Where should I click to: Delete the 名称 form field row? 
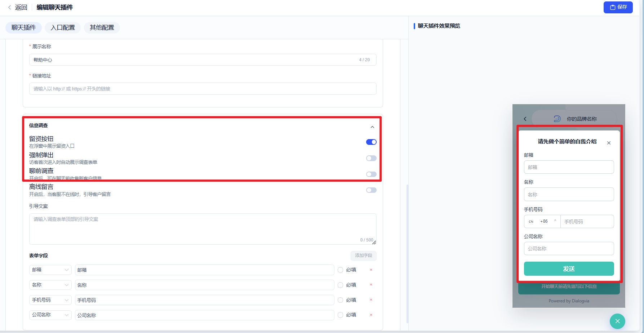(x=371, y=285)
